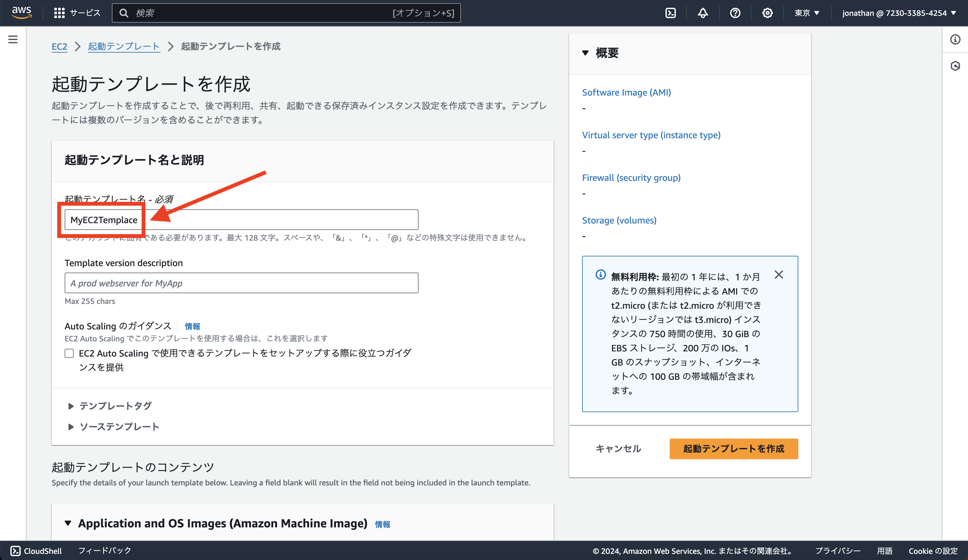Open the help question mark menu
Screen dimensions: 968x560
(735, 13)
